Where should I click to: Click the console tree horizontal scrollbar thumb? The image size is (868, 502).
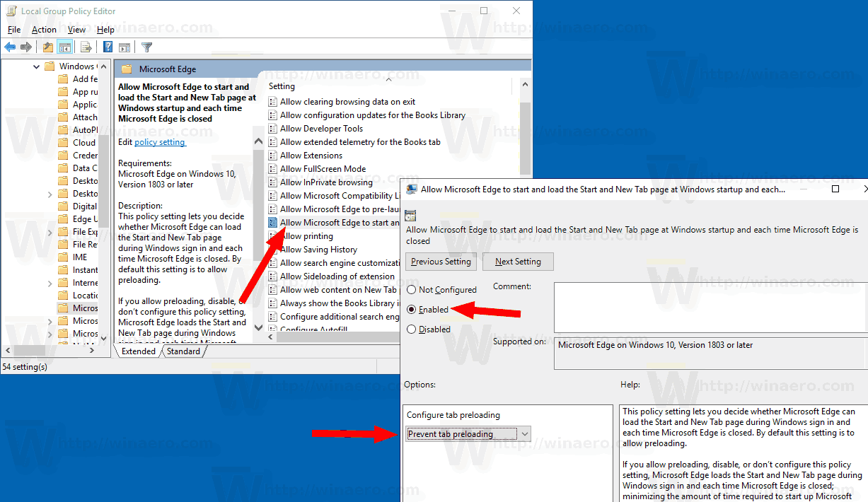coord(31,351)
